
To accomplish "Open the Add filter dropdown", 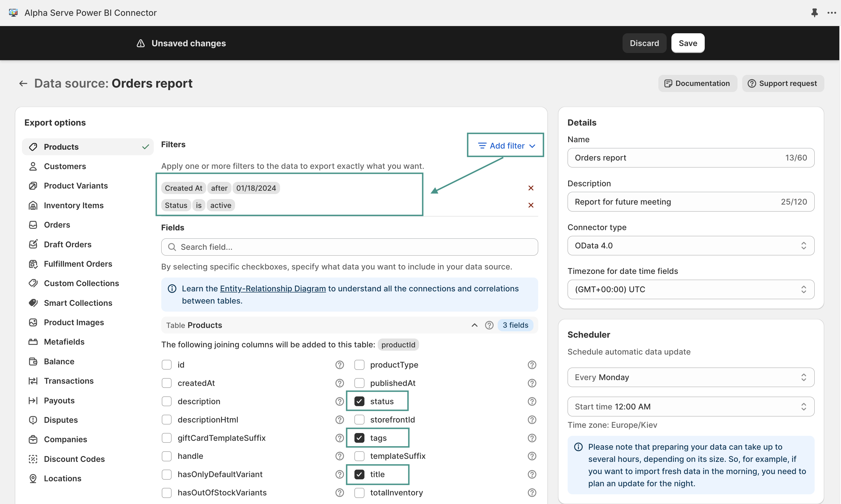I will [x=506, y=146].
